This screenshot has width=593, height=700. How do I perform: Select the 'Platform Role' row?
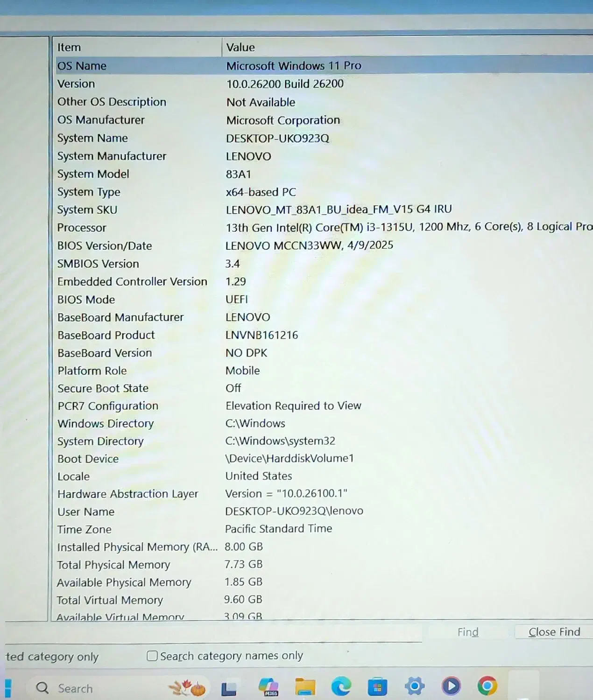(325, 371)
